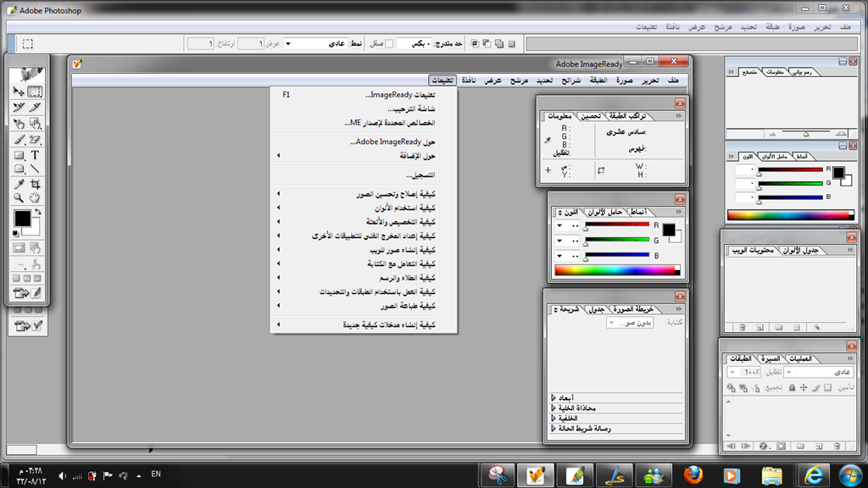Pick the Crop tool

(35, 184)
